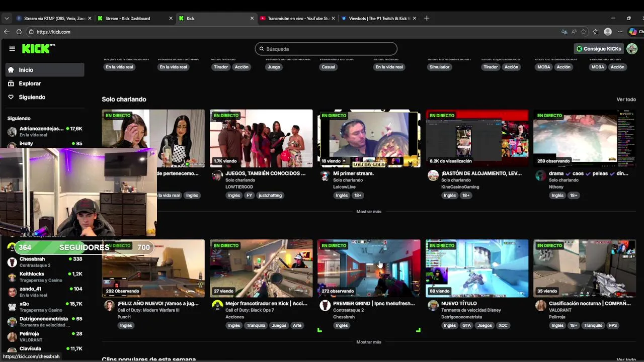Click GTA tag under NUEVO TÍTULO
The height and width of the screenshot is (362, 644).
(x=466, y=325)
